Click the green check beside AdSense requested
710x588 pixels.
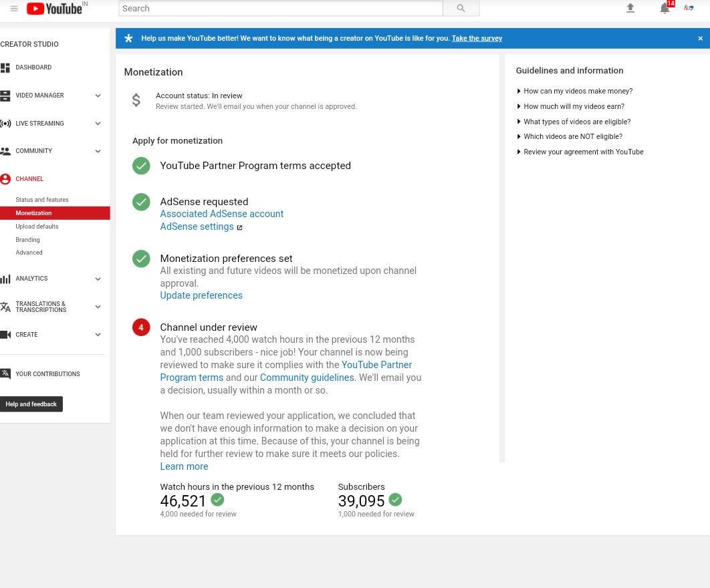pyautogui.click(x=141, y=202)
